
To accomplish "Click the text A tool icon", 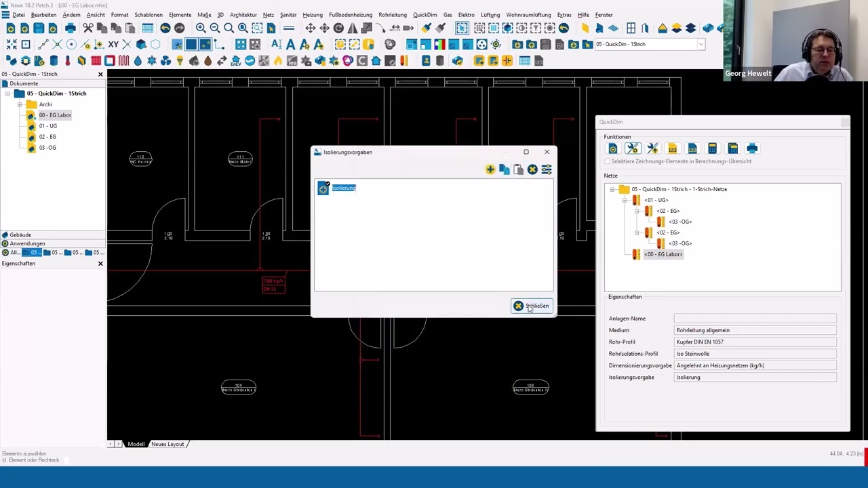I will [x=291, y=45].
